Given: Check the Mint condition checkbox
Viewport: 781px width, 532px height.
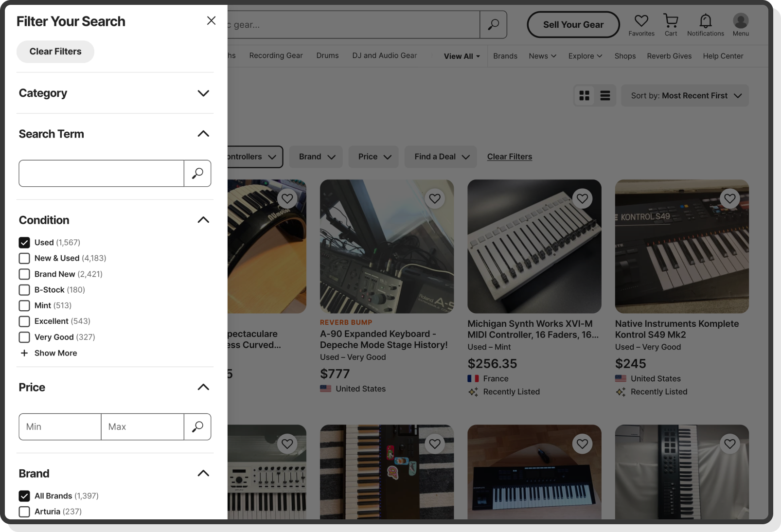Looking at the screenshot, I should tap(24, 305).
